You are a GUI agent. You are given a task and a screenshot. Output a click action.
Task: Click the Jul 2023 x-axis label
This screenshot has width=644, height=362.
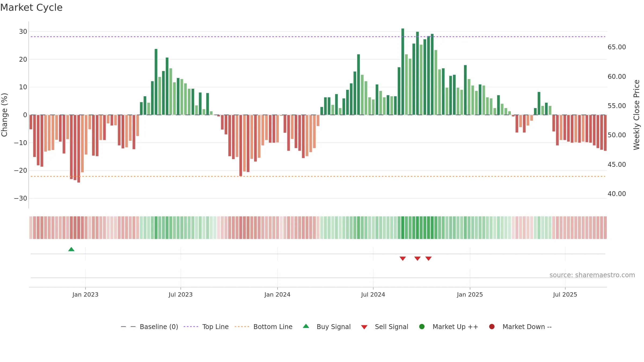click(181, 294)
